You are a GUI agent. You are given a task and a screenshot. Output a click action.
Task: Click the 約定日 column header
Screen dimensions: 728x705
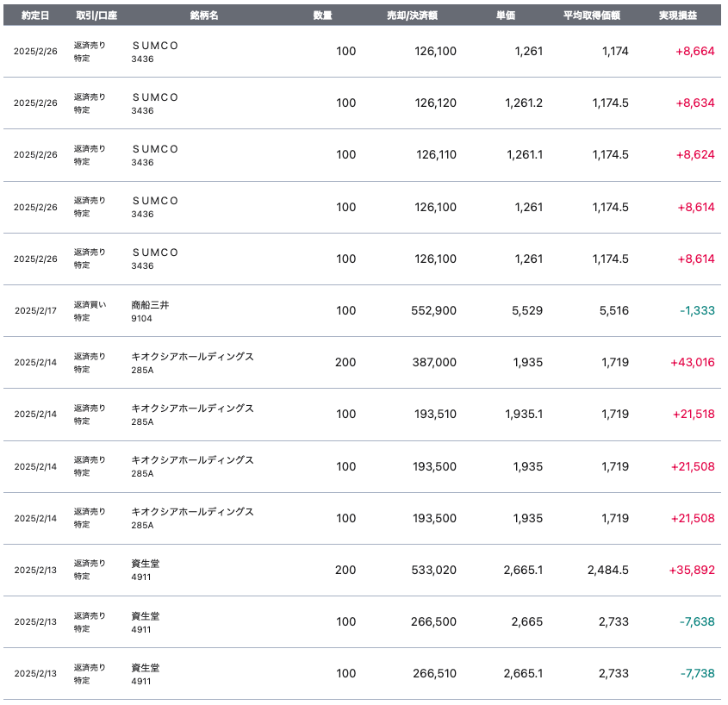pos(35,16)
